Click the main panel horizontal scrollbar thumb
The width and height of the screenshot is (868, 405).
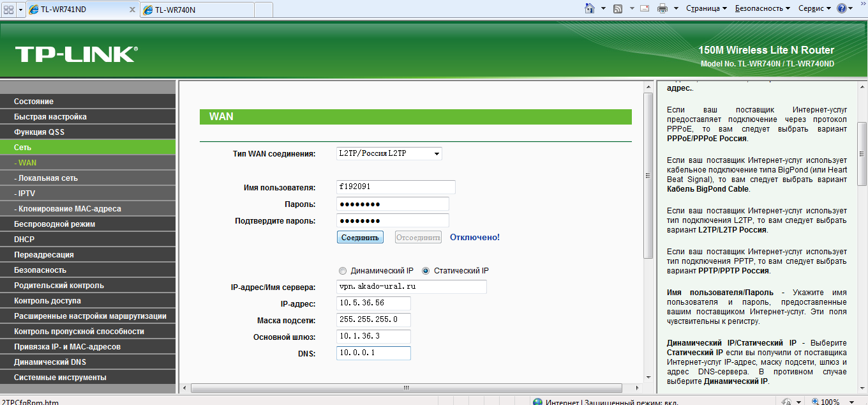(x=405, y=388)
